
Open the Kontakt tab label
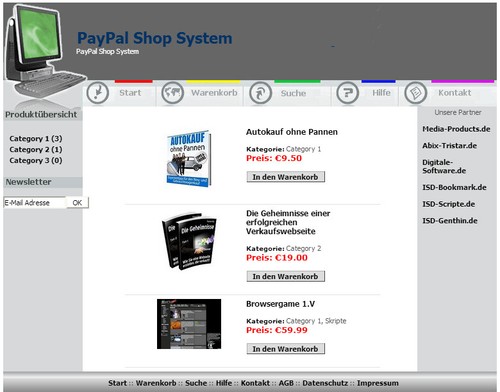tap(455, 93)
